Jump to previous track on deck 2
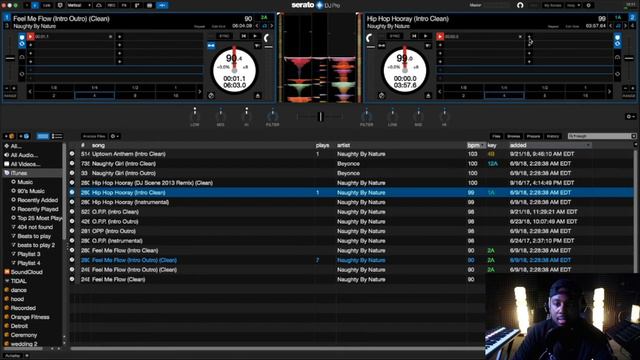 click(414, 36)
